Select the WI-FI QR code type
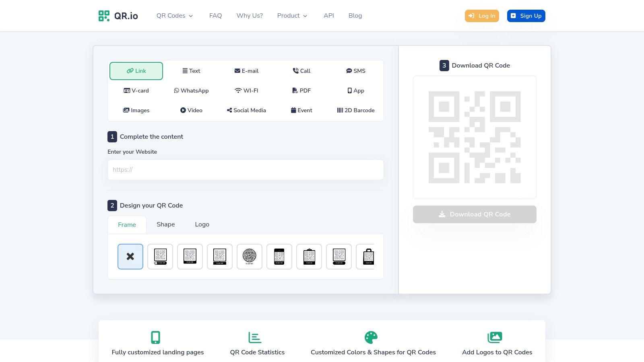644x362 pixels. pos(246,90)
